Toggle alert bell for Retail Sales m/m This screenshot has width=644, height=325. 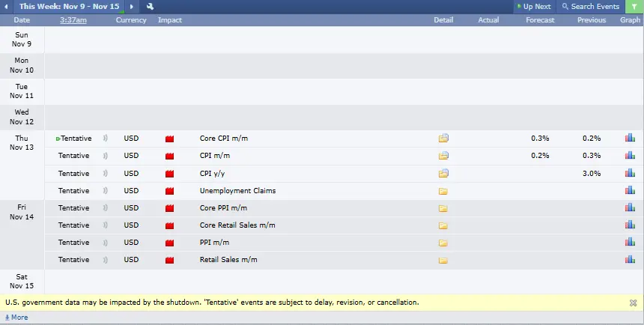(x=106, y=260)
